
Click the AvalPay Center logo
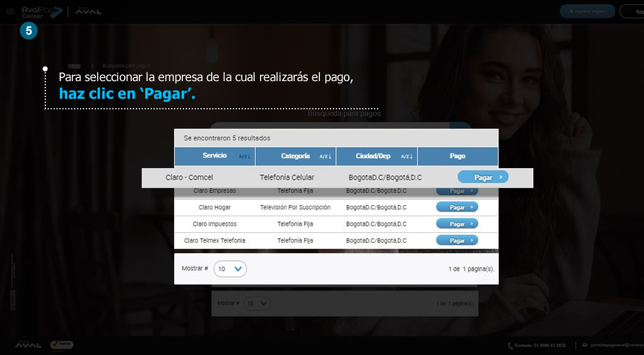pyautogui.click(x=42, y=12)
